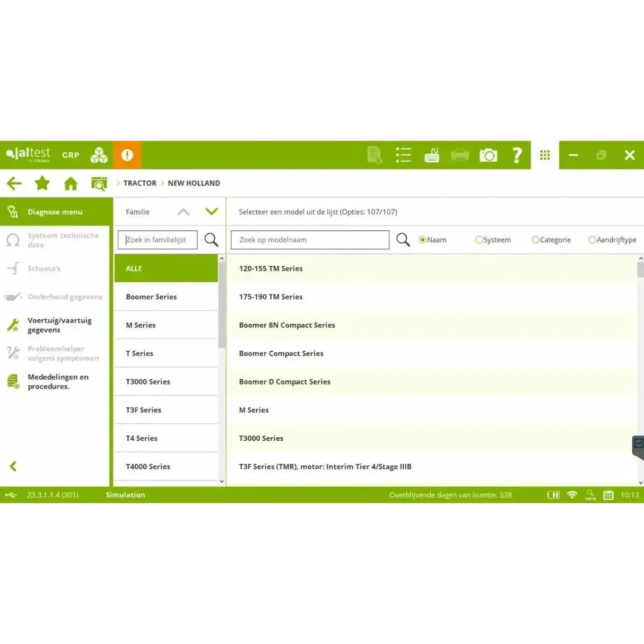644x644 pixels.
Task: Click NEW HOLLAND in the breadcrumb
Action: [x=194, y=183]
